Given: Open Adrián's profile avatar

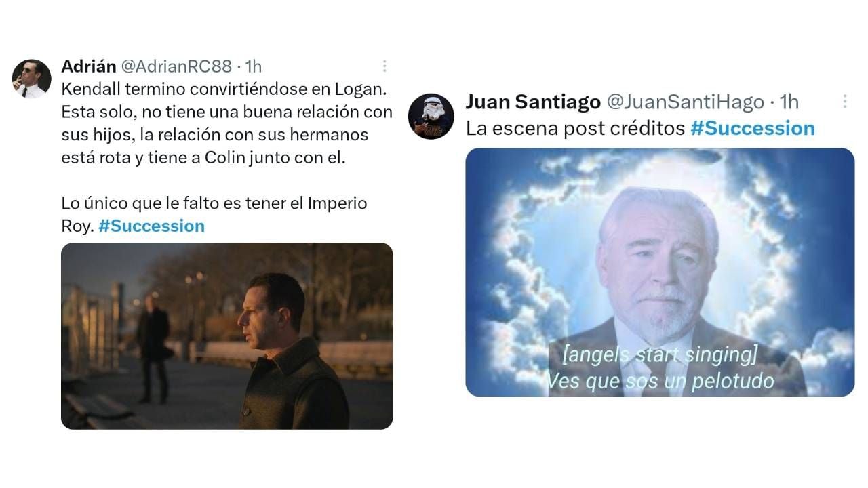Looking at the screenshot, I should tap(31, 79).
